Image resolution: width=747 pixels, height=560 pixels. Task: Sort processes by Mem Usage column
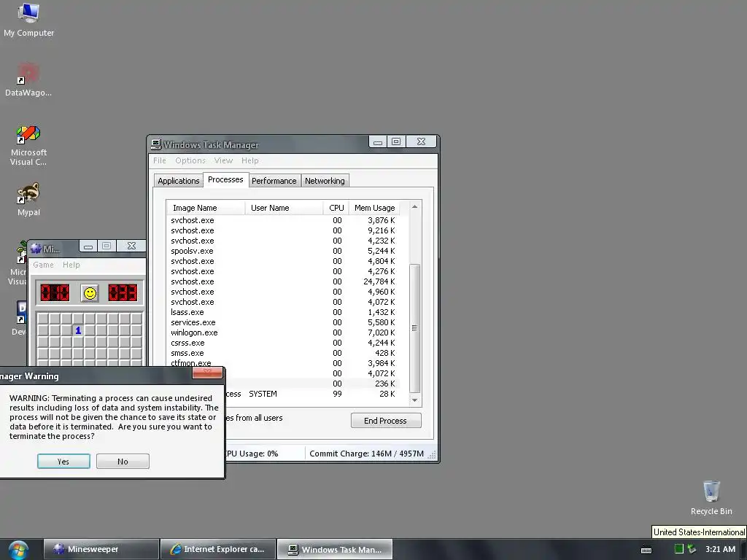pyautogui.click(x=374, y=208)
